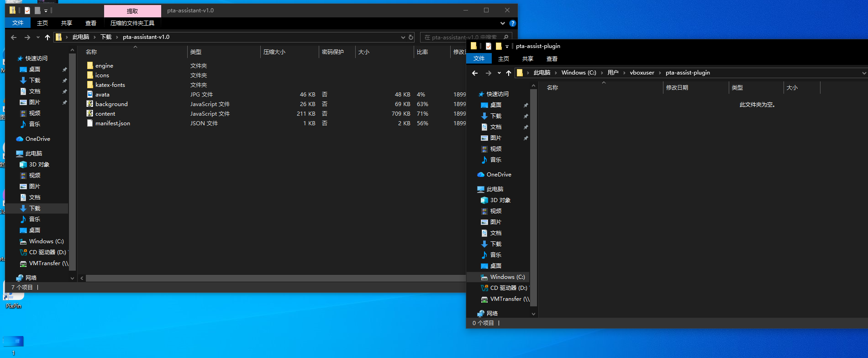Select CD 驱动器 (D:) in pta-assistant-v1.0 sidebar

[43, 252]
